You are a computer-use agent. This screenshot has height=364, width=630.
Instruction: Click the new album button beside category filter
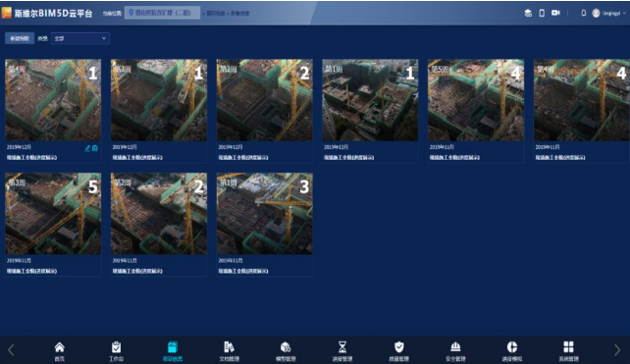[x=20, y=38]
